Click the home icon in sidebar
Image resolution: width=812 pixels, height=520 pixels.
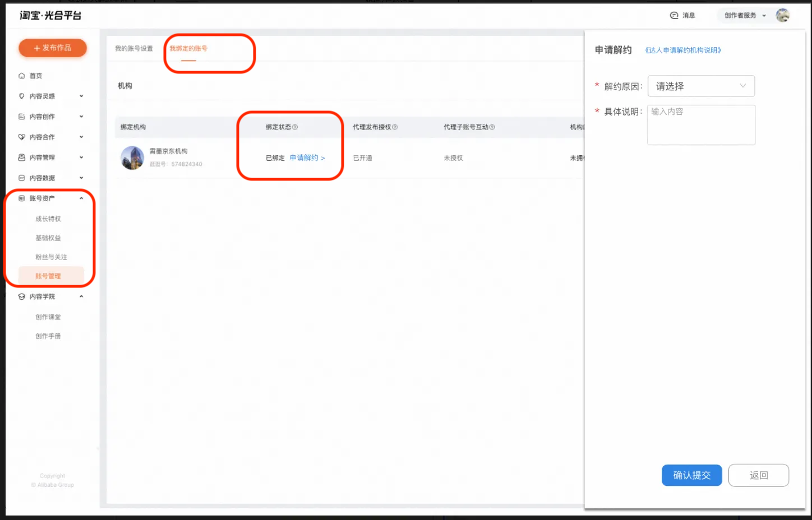[x=22, y=76]
